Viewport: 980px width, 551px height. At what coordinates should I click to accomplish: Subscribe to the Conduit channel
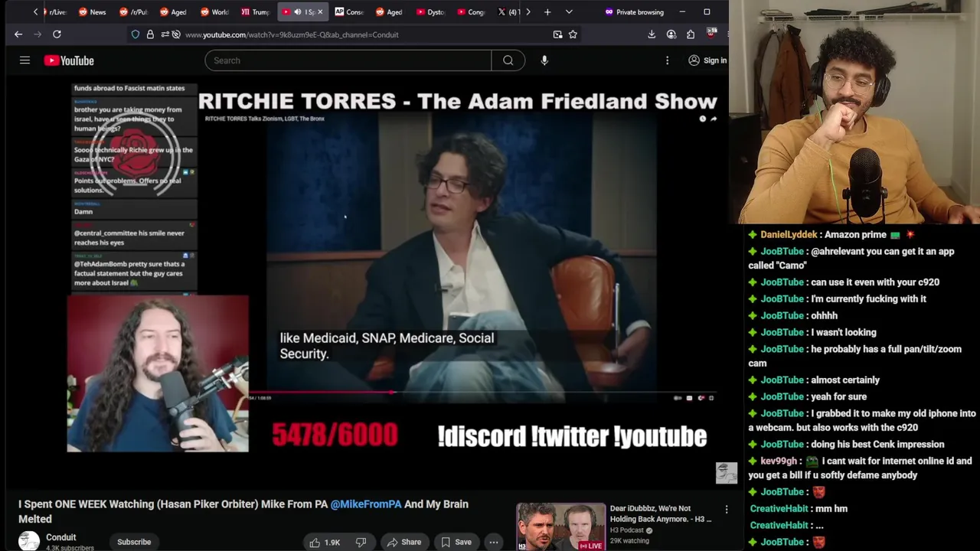134,542
